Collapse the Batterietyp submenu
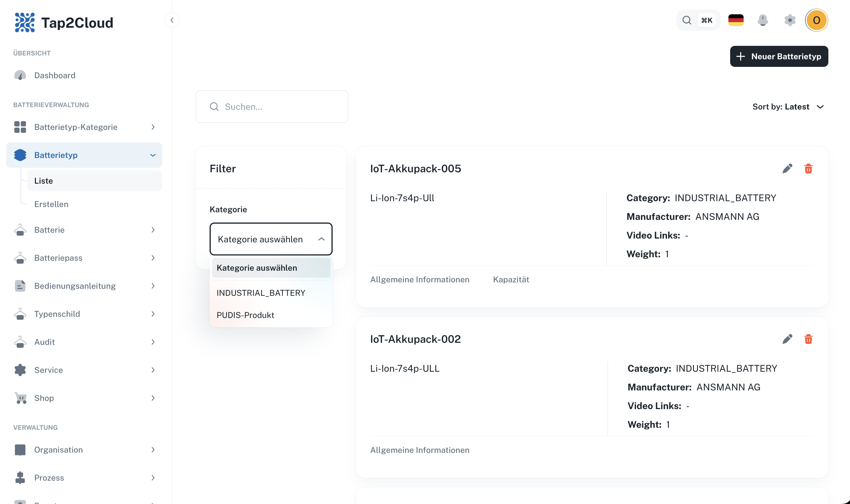The height and width of the screenshot is (504, 850). point(152,155)
